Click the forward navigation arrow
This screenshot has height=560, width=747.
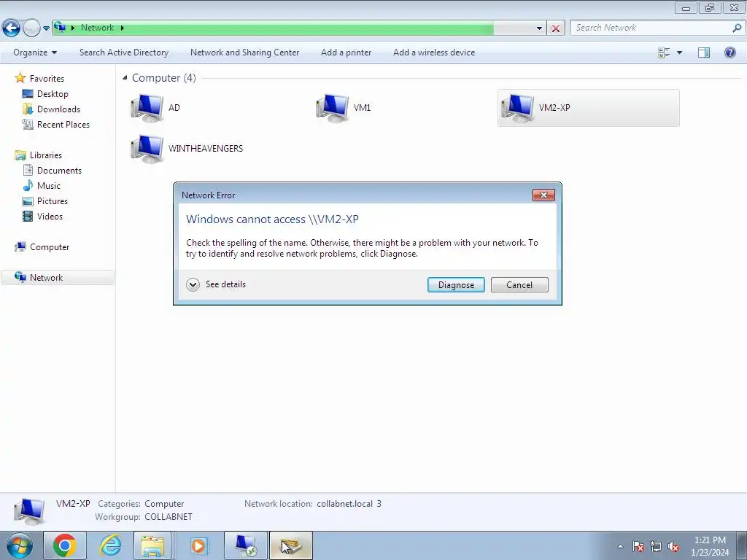pyautogui.click(x=32, y=28)
